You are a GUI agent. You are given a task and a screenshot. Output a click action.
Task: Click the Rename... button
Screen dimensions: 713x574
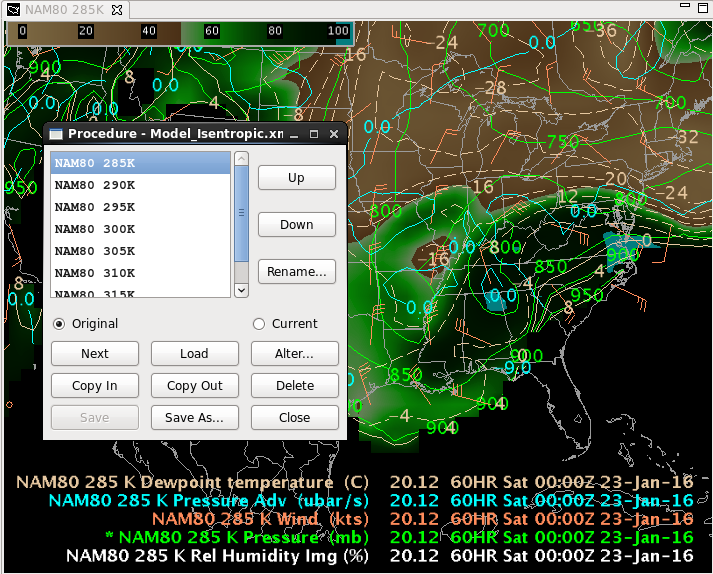pos(297,272)
